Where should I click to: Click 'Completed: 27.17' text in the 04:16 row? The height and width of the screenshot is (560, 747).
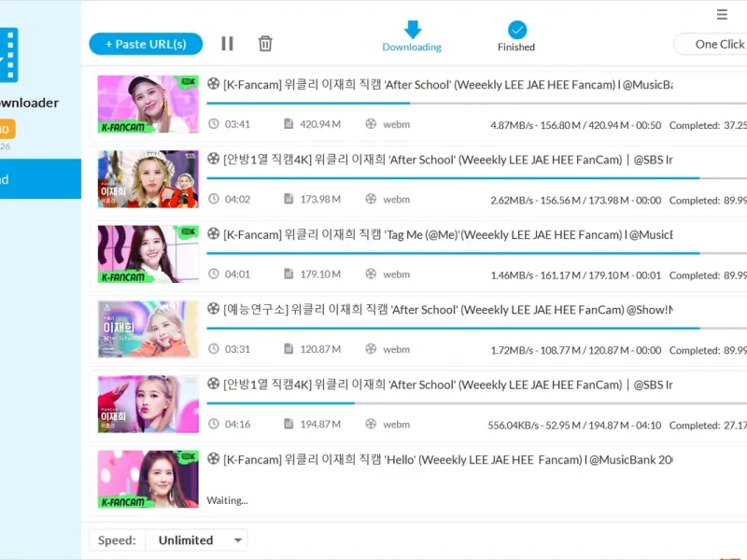[x=708, y=426]
